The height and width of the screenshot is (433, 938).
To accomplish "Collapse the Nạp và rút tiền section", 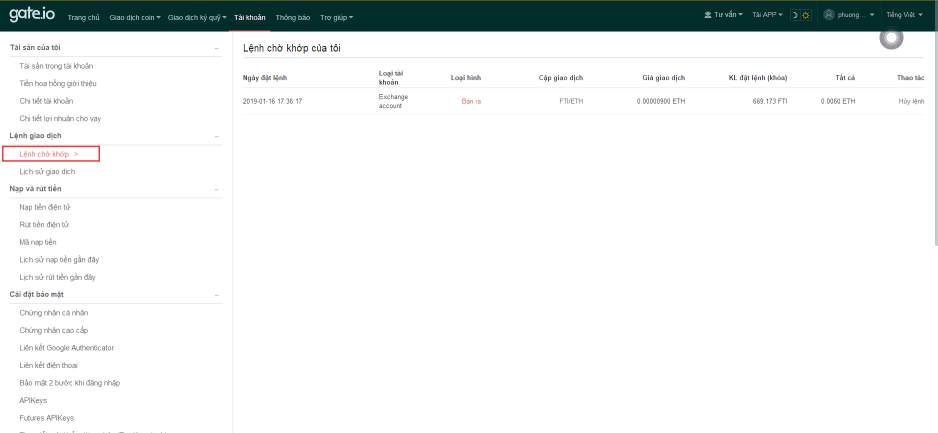I will point(217,189).
